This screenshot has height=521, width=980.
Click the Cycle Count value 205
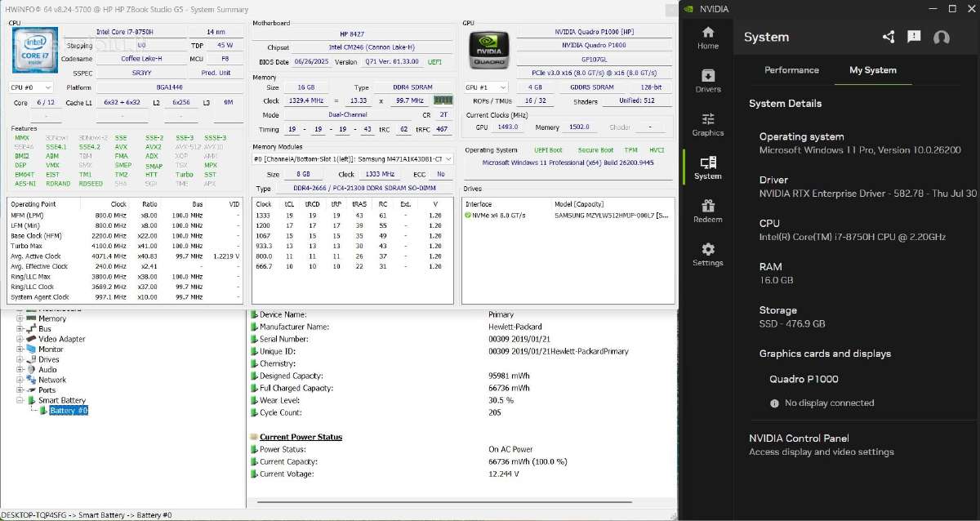point(495,412)
